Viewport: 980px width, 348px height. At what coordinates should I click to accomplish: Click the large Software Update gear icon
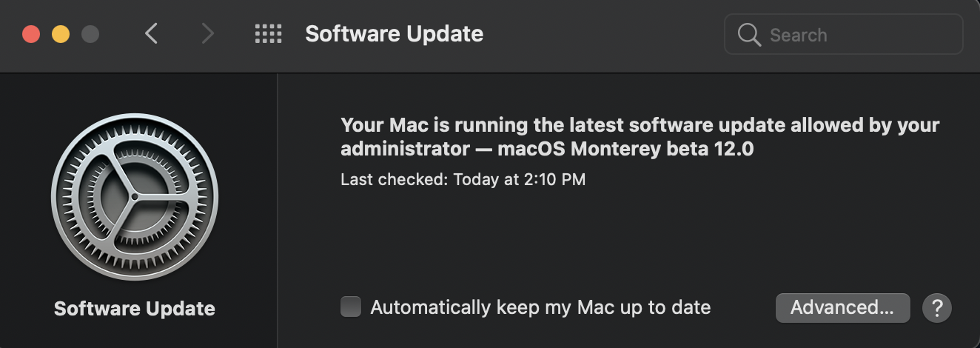point(135,197)
